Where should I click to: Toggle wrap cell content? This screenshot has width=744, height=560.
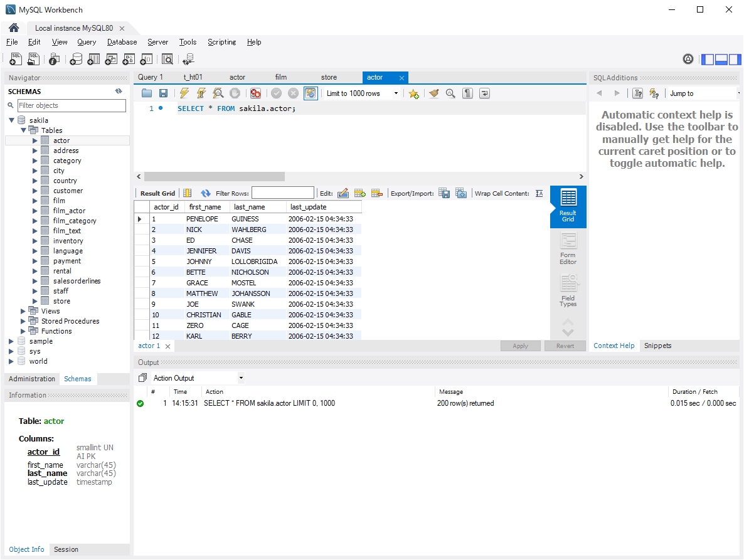pos(539,193)
